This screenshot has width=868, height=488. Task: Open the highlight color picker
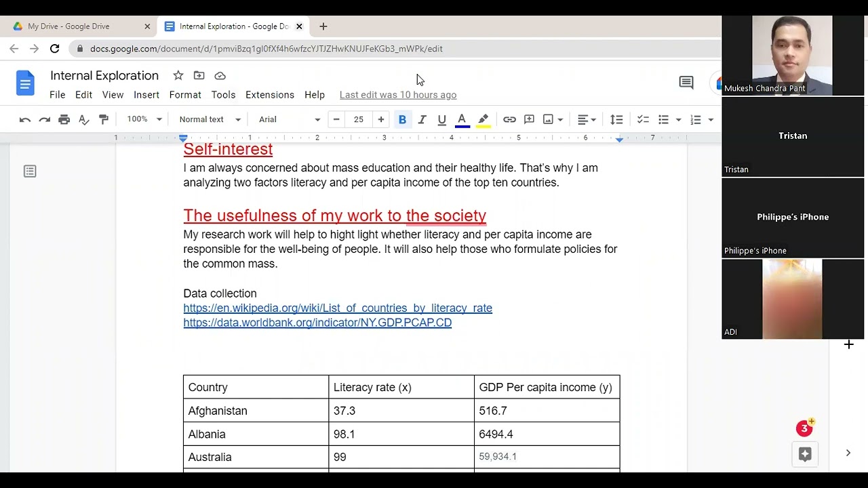pyautogui.click(x=483, y=119)
